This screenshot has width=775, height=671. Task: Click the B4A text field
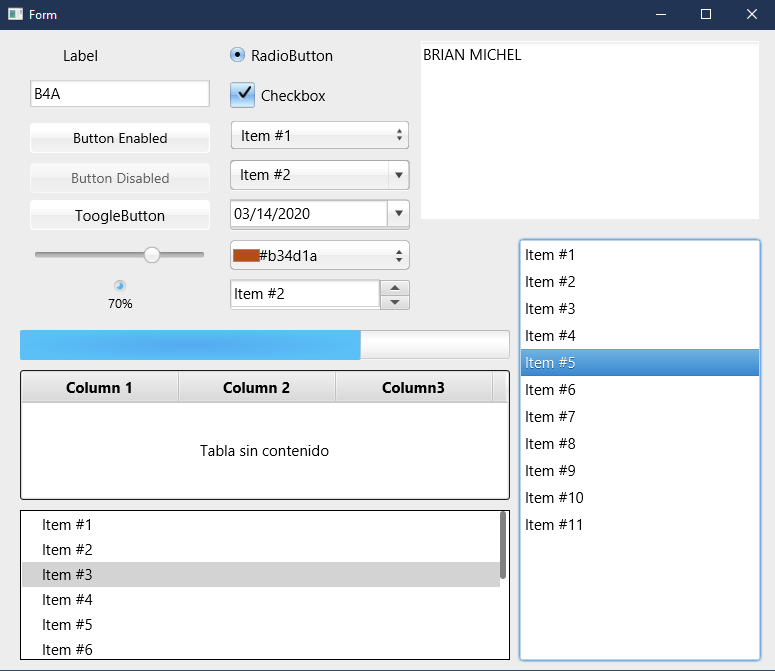pos(120,93)
